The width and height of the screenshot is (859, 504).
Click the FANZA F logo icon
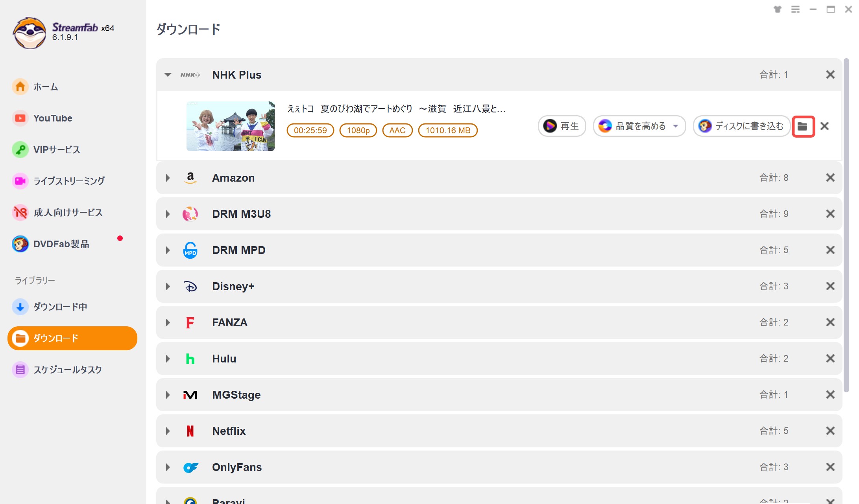190,322
